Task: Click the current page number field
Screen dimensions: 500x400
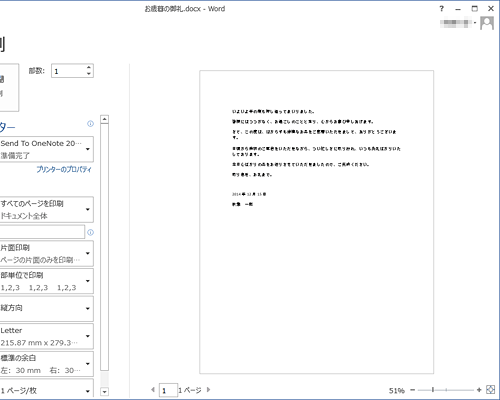Action: (168, 390)
